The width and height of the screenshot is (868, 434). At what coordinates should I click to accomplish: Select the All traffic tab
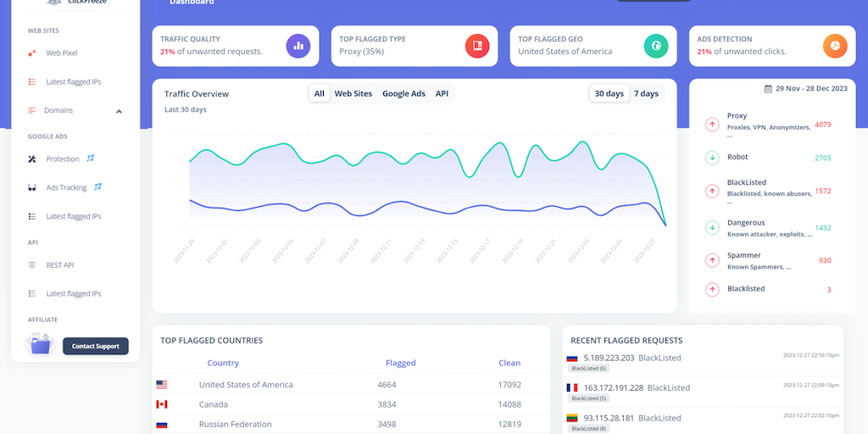point(320,93)
